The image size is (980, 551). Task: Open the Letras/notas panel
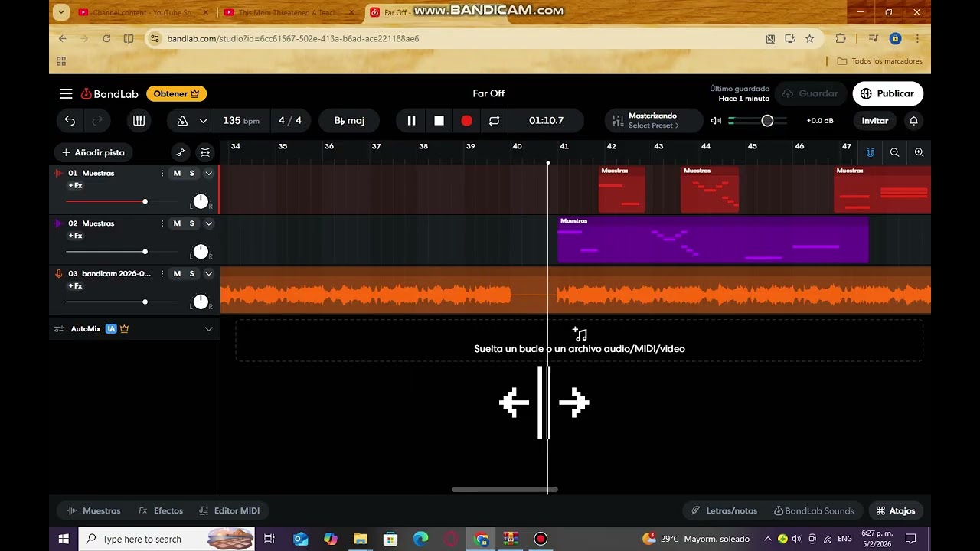(x=724, y=510)
